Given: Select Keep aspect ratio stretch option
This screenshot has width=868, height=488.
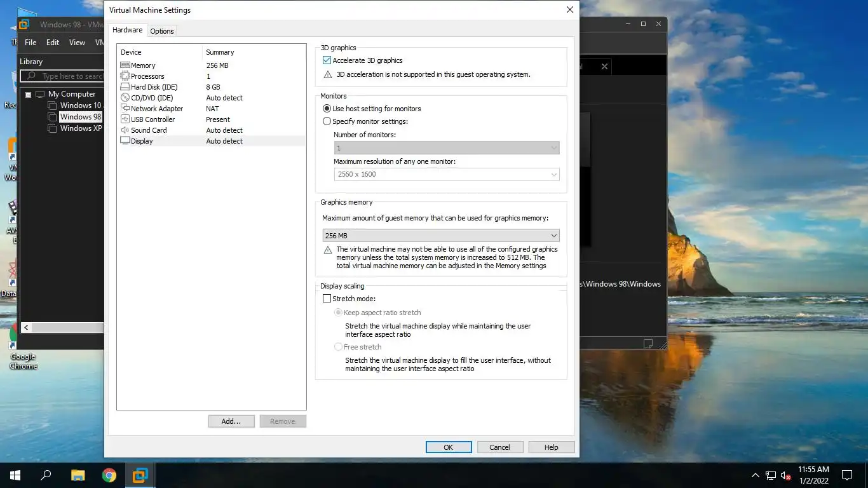Looking at the screenshot, I should click(x=338, y=313).
